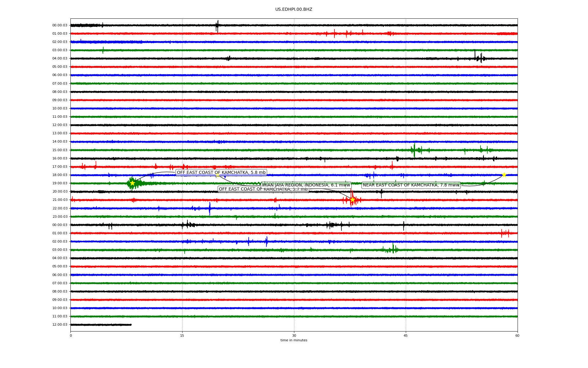
Task: Click the plot title US.EDHPI.00.BHZ
Action: tap(294, 10)
